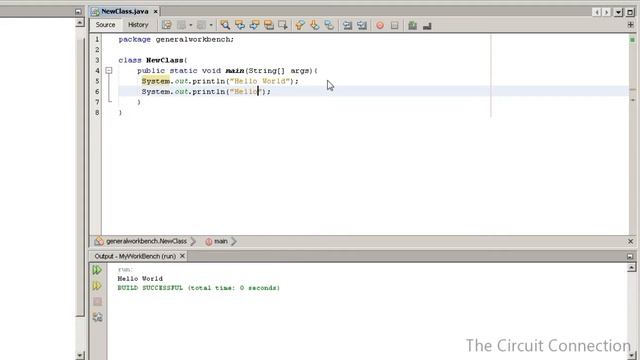Shift the line right icon
Screen dimensions: 640x360
362,25
